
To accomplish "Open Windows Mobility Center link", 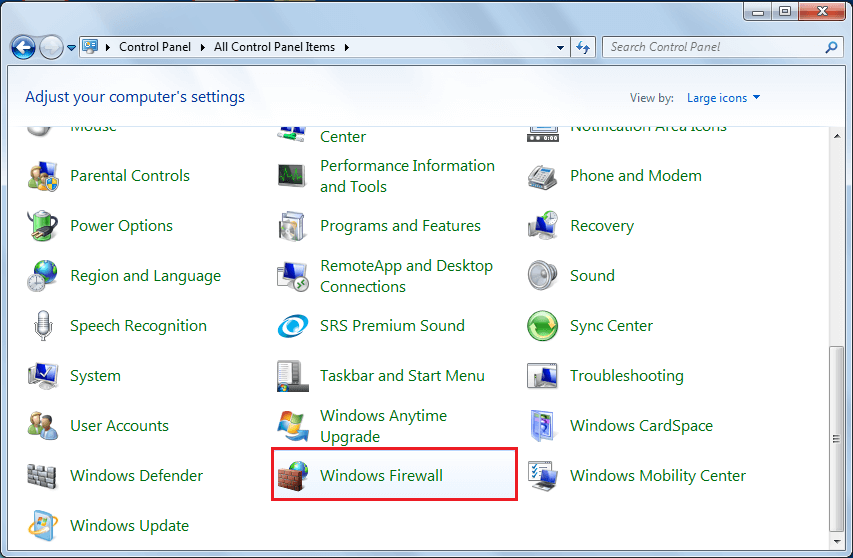I will 657,476.
